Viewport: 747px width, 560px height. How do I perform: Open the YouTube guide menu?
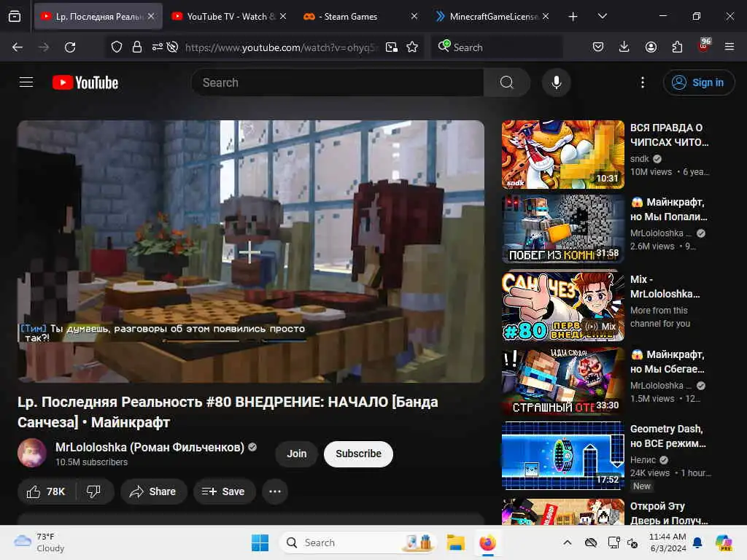(x=26, y=82)
